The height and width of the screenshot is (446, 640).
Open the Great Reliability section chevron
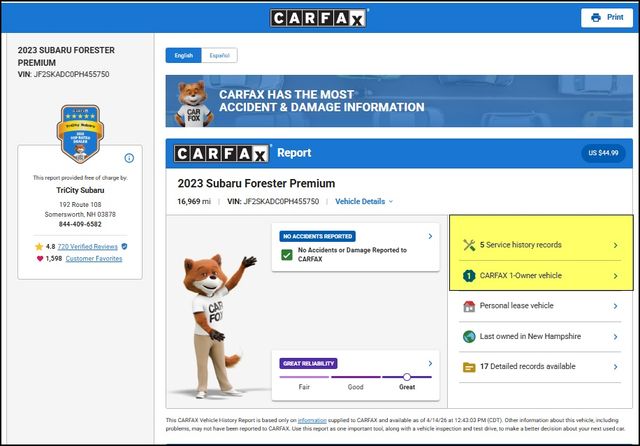point(430,362)
